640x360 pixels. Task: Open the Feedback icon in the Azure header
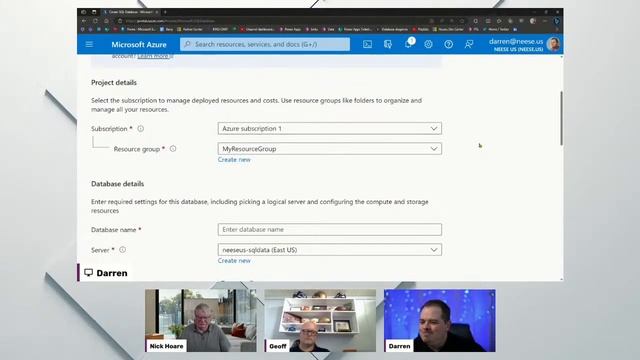[x=469, y=44]
